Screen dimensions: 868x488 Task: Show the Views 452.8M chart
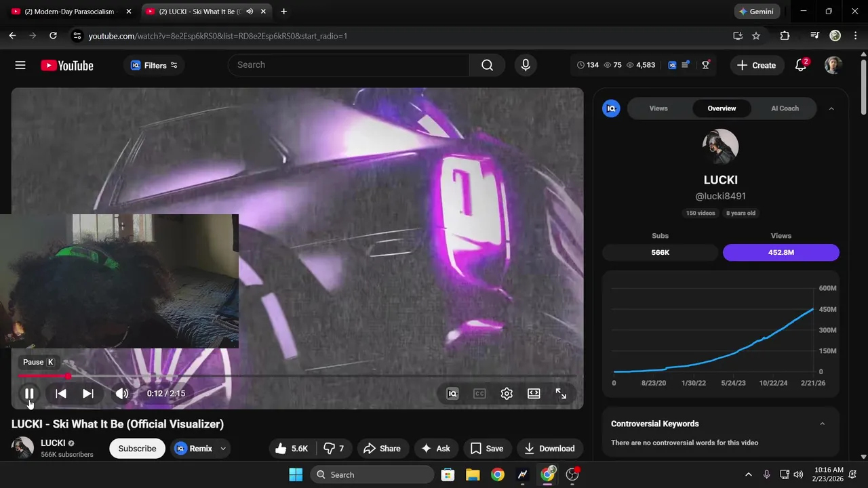781,253
